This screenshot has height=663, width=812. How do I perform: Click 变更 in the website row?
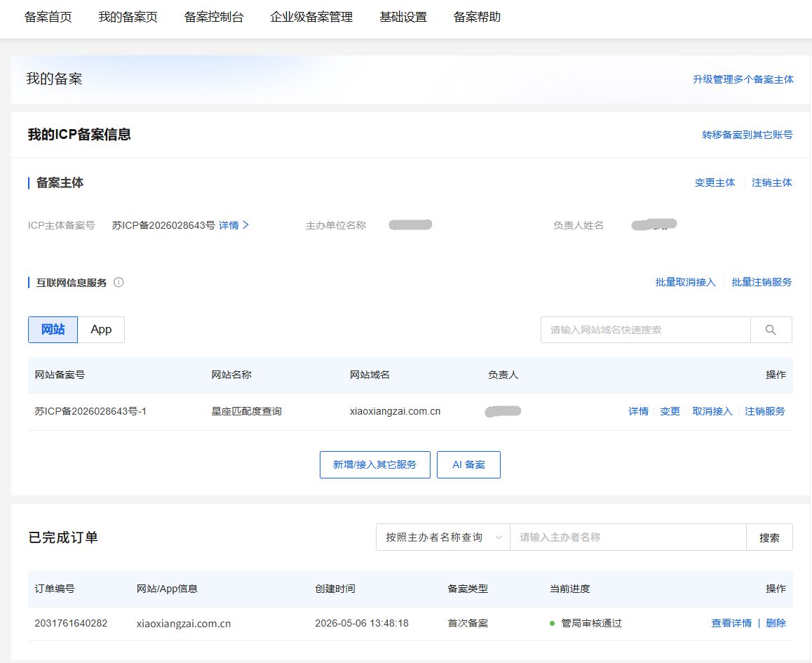(670, 411)
